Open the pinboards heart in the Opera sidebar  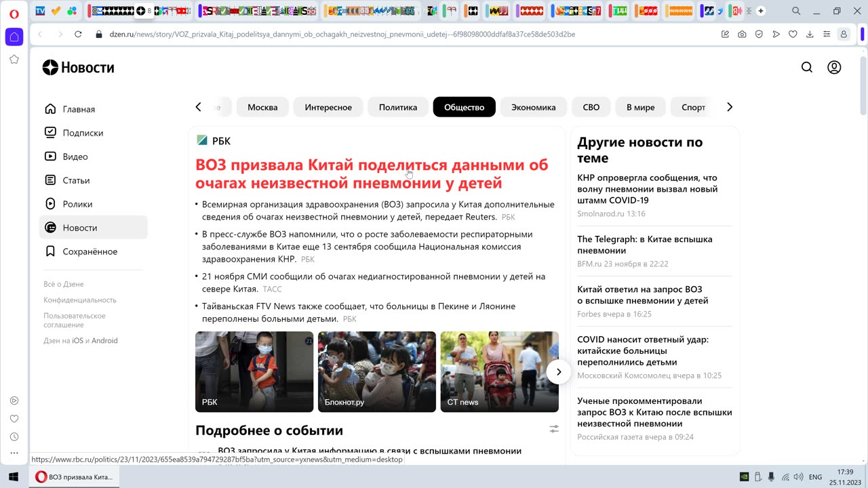click(14, 419)
